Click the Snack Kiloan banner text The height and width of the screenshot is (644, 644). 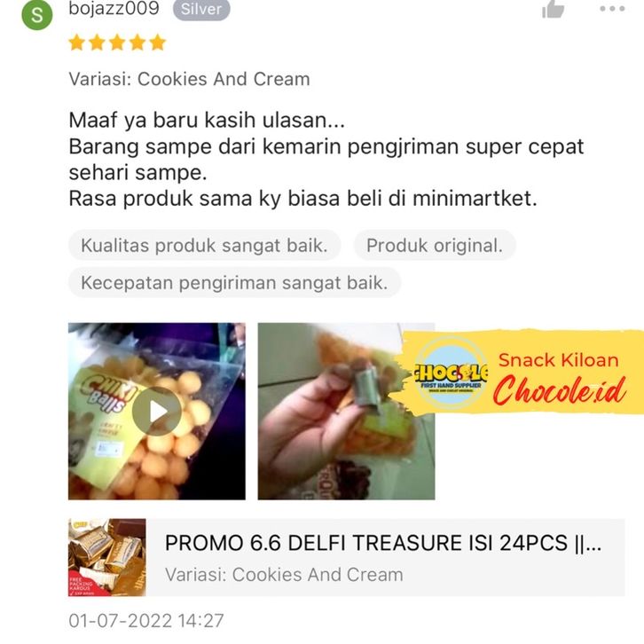[559, 360]
